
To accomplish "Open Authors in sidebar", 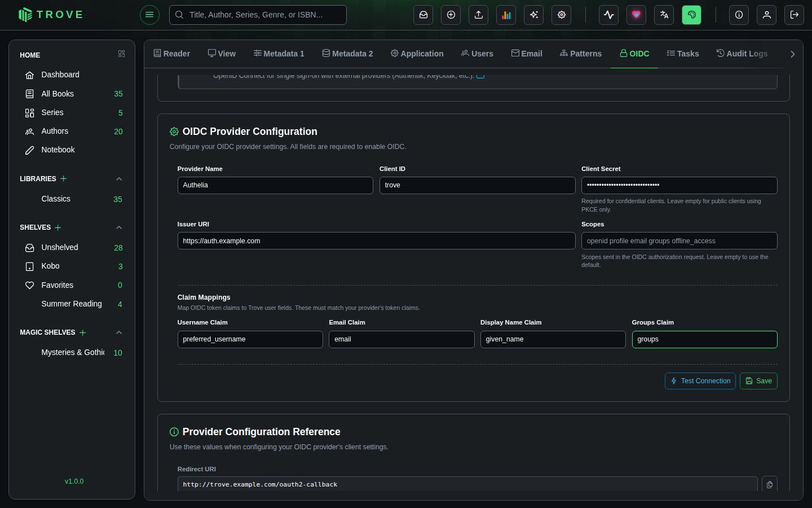I will 72,131.
